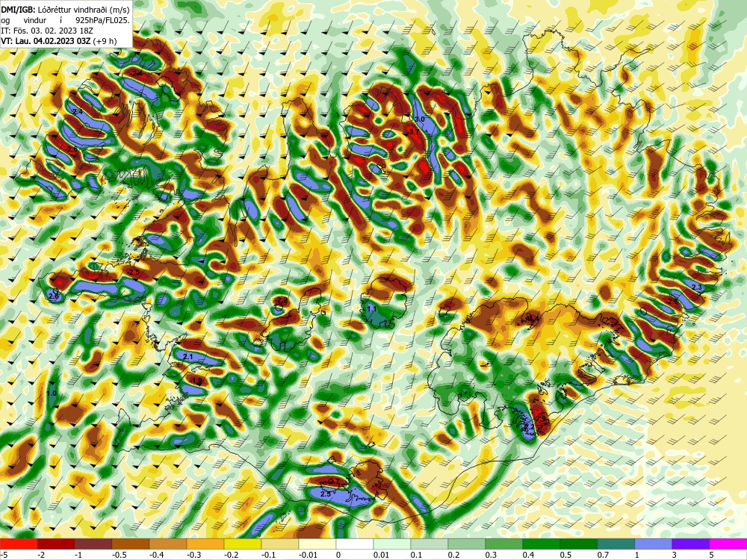Click the purple swatch between 3 and 5

click(690, 544)
